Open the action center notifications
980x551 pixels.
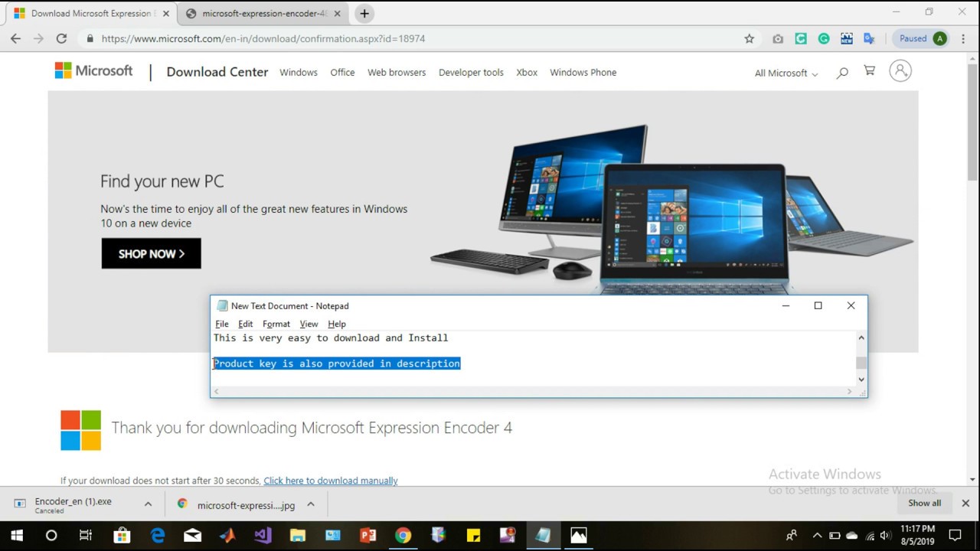click(x=955, y=536)
